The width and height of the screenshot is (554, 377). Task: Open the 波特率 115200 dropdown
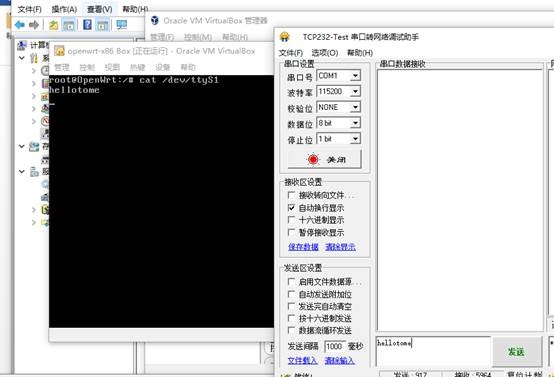pyautogui.click(x=355, y=92)
